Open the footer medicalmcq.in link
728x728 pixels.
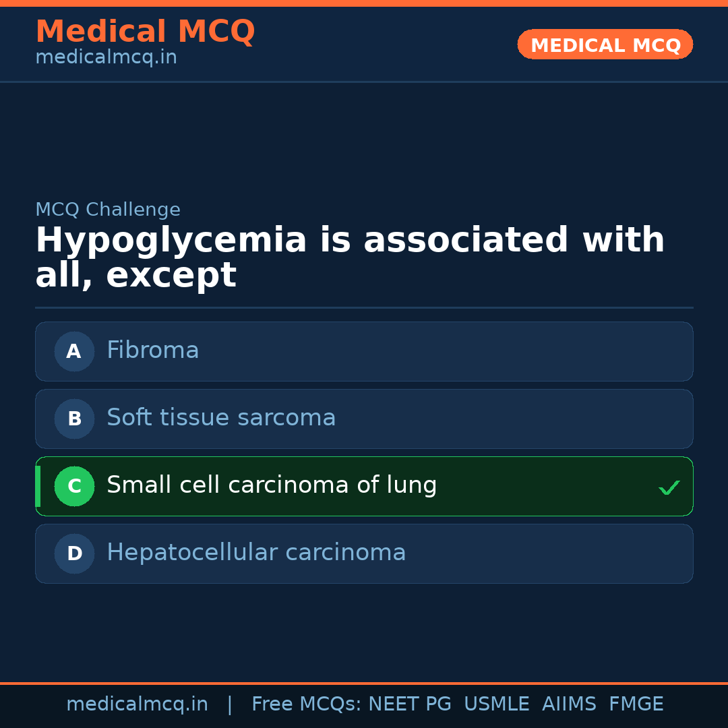[137, 704]
